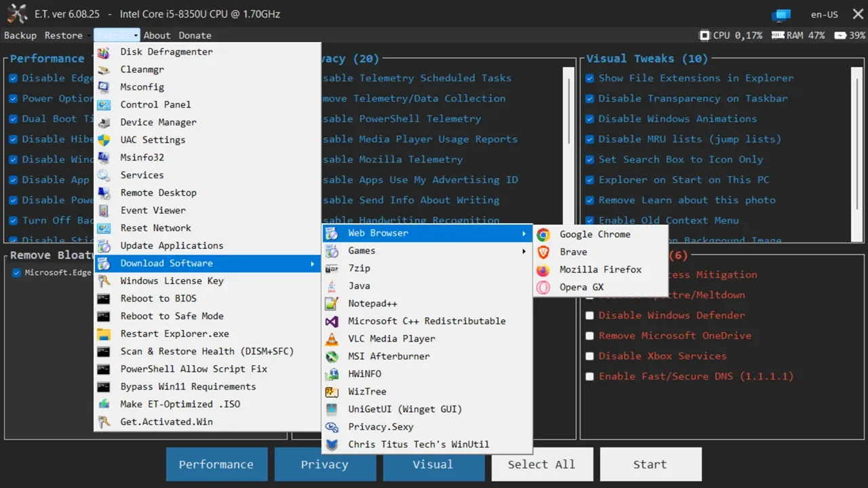Click the Notepad++ icon
The image size is (868, 488).
(x=332, y=304)
